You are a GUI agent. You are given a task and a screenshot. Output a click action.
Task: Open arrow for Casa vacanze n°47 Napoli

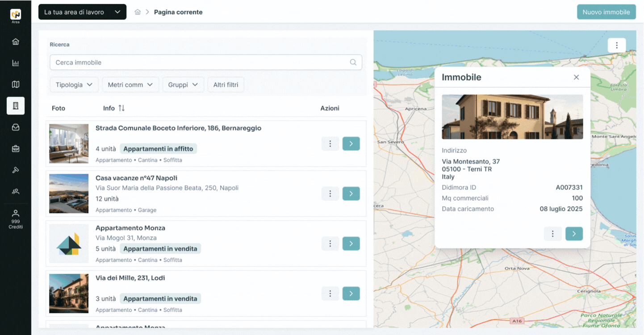coord(351,194)
